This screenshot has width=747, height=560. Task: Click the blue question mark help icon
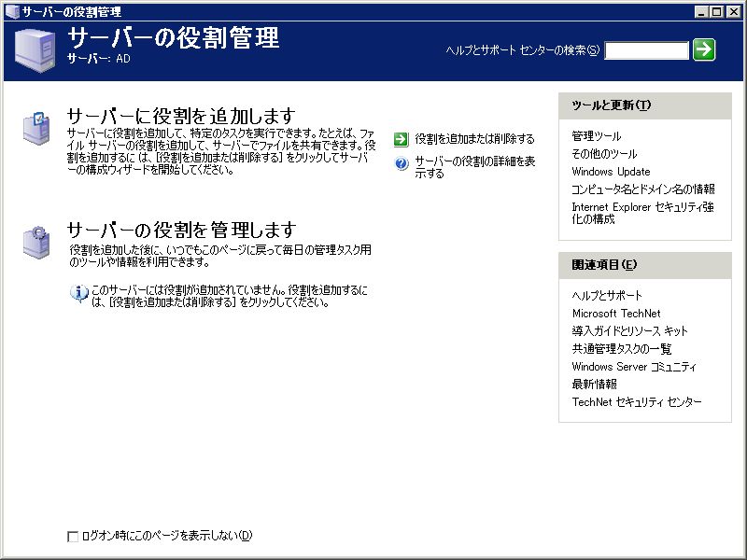(x=402, y=164)
